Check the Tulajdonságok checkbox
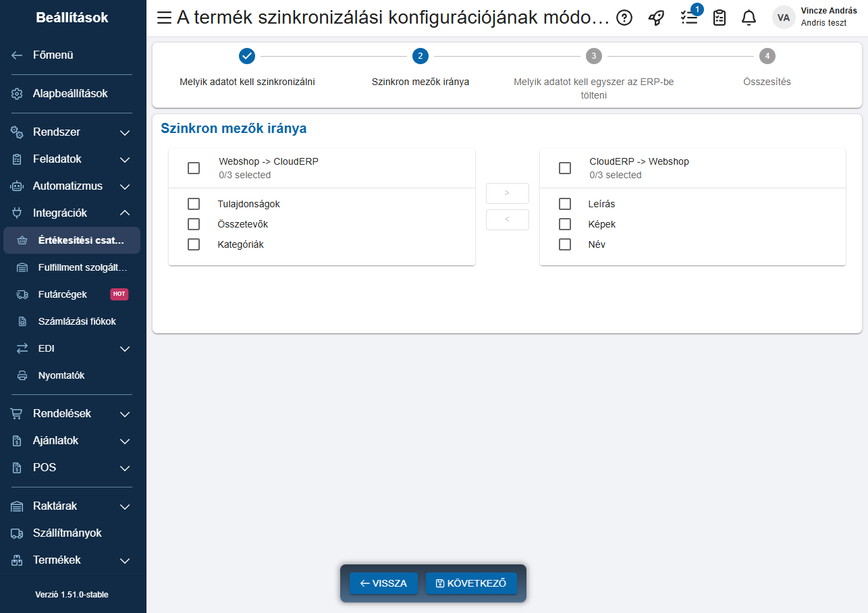 pos(194,204)
